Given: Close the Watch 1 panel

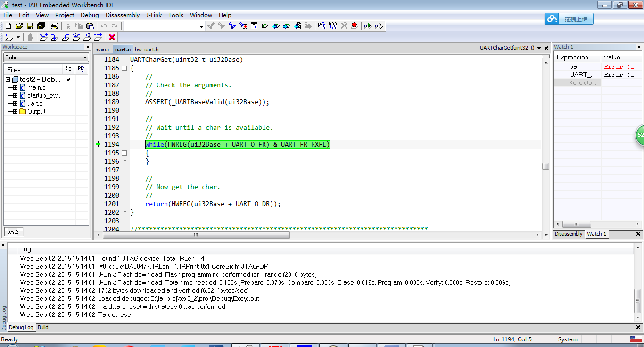Looking at the screenshot, I should 639,47.
